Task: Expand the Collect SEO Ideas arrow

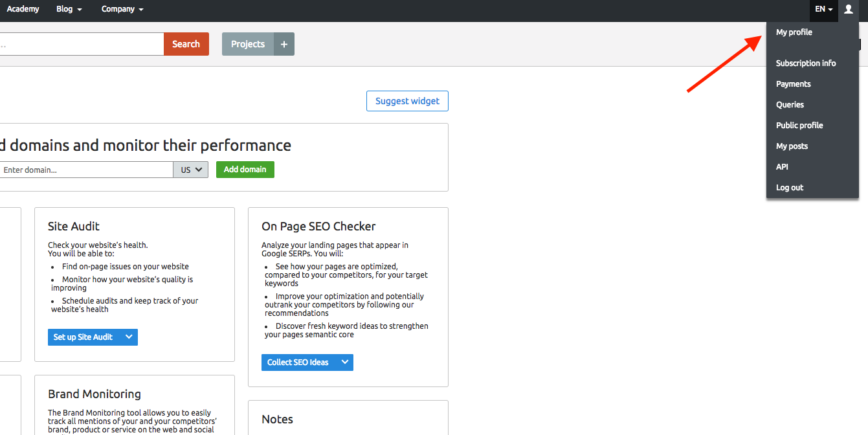Action: (x=344, y=362)
